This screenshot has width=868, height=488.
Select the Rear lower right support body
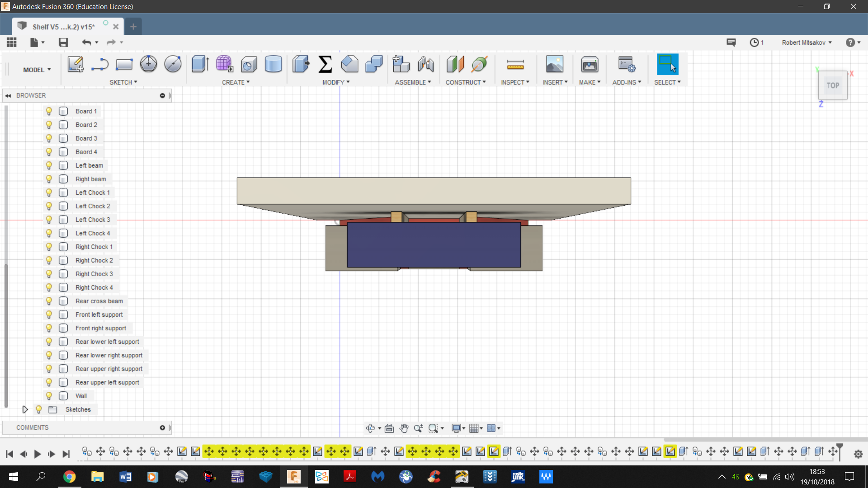[109, 355]
